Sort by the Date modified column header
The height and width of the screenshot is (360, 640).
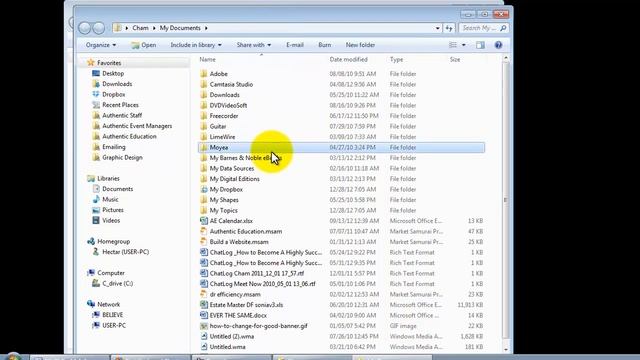(349, 60)
